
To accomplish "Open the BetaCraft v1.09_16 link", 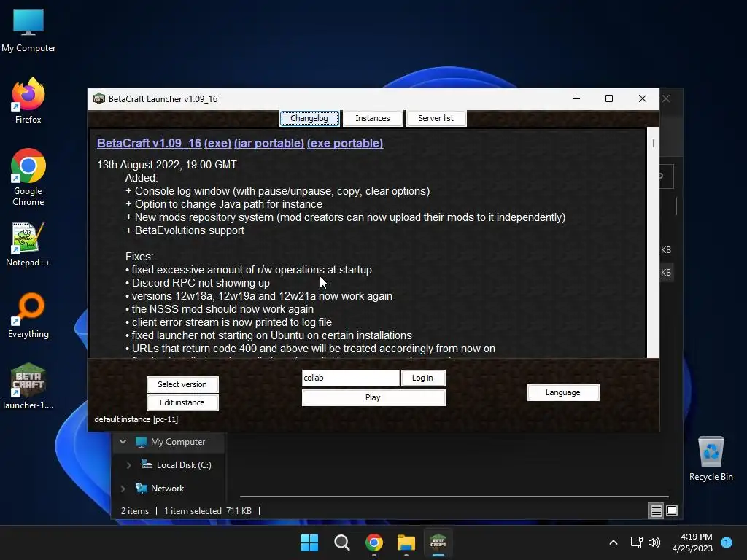I will (149, 144).
